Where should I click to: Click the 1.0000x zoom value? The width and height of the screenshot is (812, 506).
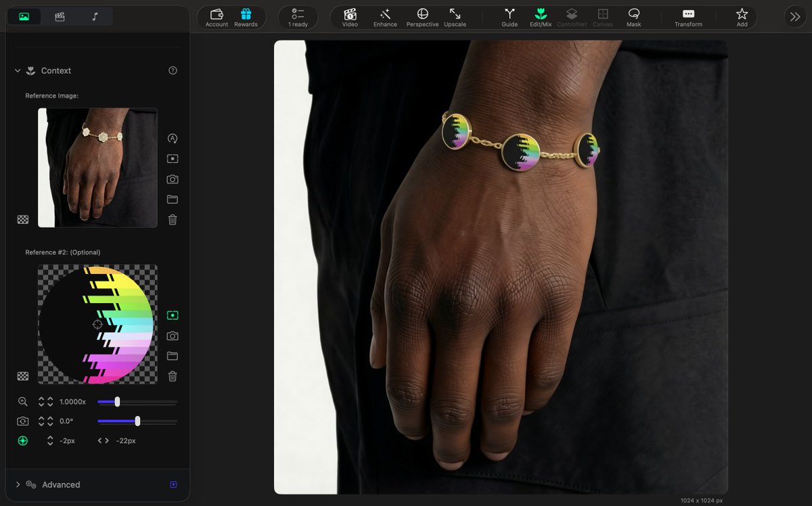(x=73, y=402)
